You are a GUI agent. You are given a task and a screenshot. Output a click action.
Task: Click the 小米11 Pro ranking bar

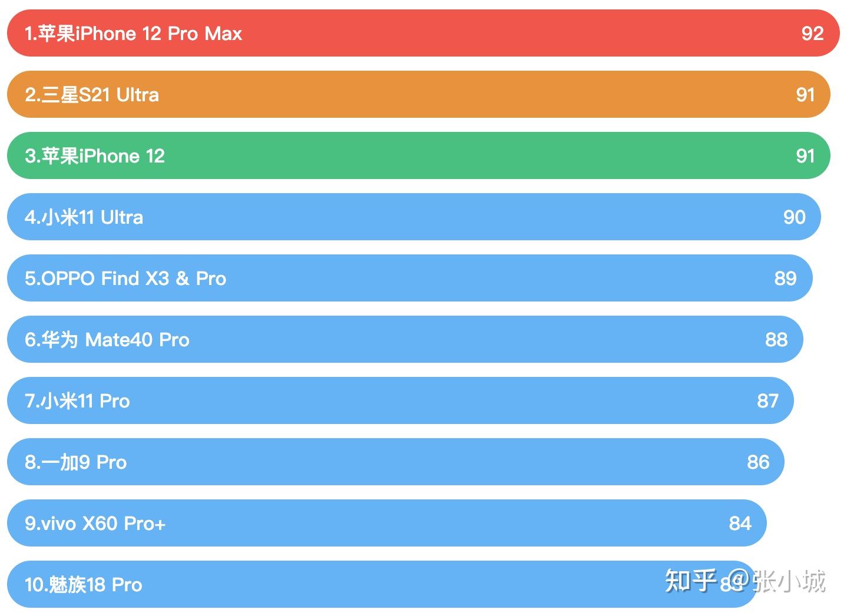(x=401, y=400)
